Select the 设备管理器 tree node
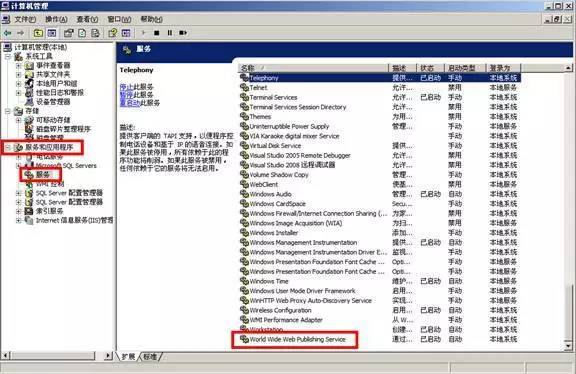The height and width of the screenshot is (374, 576). pos(53,102)
